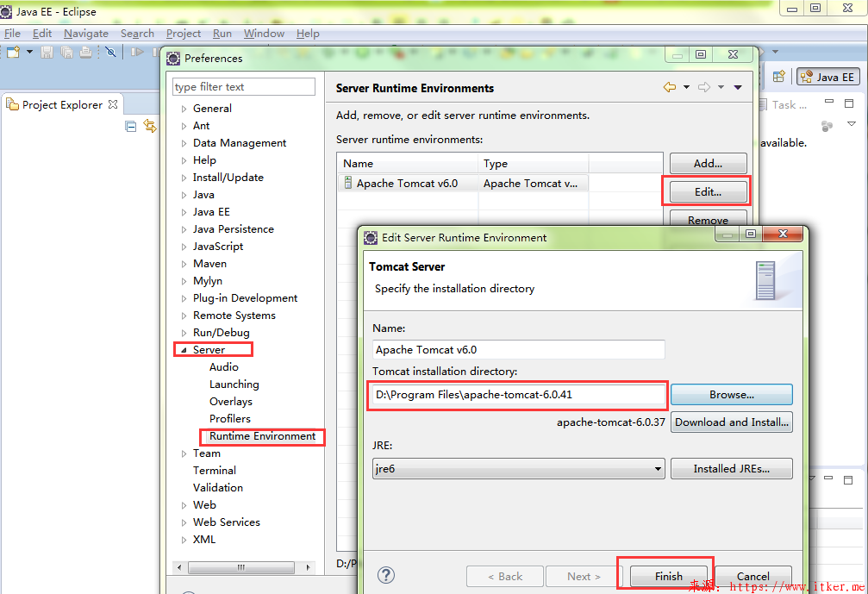Image resolution: width=868 pixels, height=594 pixels.
Task: Collapse the Server preferences node
Action: 184,350
